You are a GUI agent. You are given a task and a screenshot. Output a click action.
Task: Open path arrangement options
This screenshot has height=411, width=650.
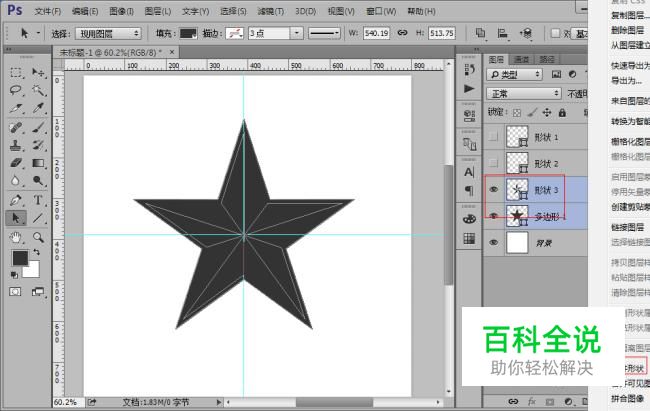click(526, 33)
